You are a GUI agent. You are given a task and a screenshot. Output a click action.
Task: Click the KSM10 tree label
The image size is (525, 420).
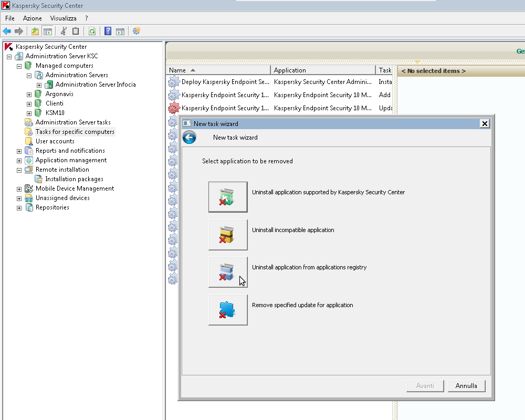55,113
